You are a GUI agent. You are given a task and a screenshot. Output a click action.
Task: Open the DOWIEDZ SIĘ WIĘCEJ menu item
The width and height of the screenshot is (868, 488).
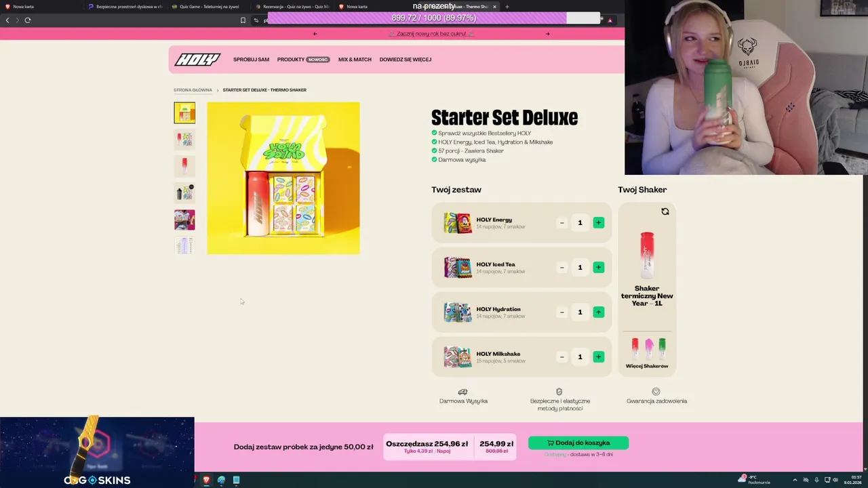(406, 60)
